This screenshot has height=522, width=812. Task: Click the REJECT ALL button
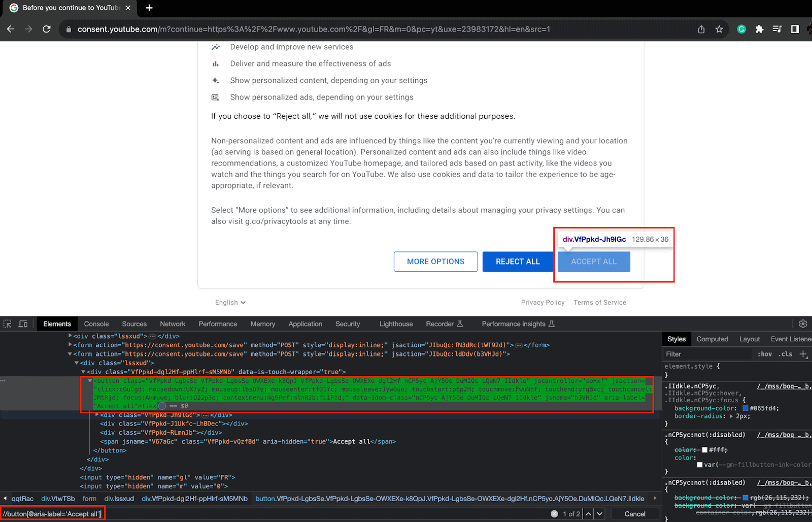pos(518,262)
